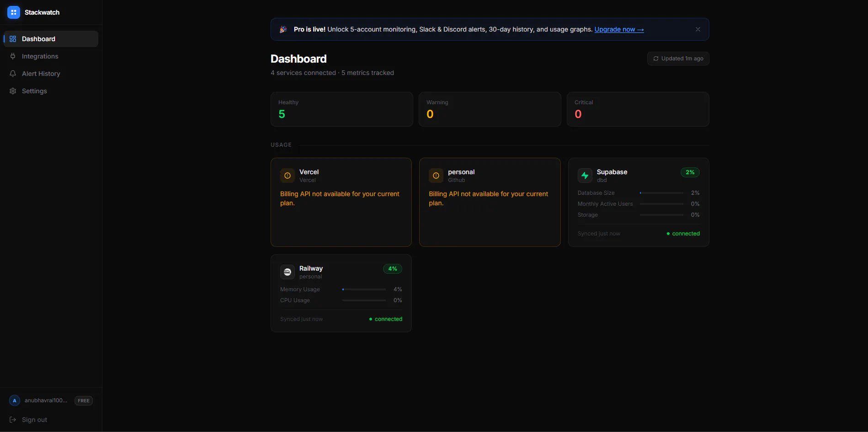Click the Settings gear icon
This screenshot has width=868, height=432.
click(x=13, y=91)
